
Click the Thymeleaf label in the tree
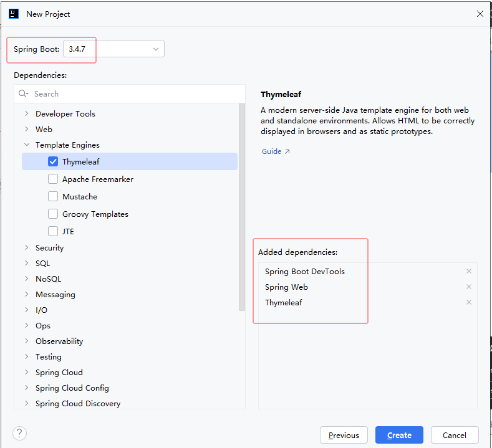[80, 162]
